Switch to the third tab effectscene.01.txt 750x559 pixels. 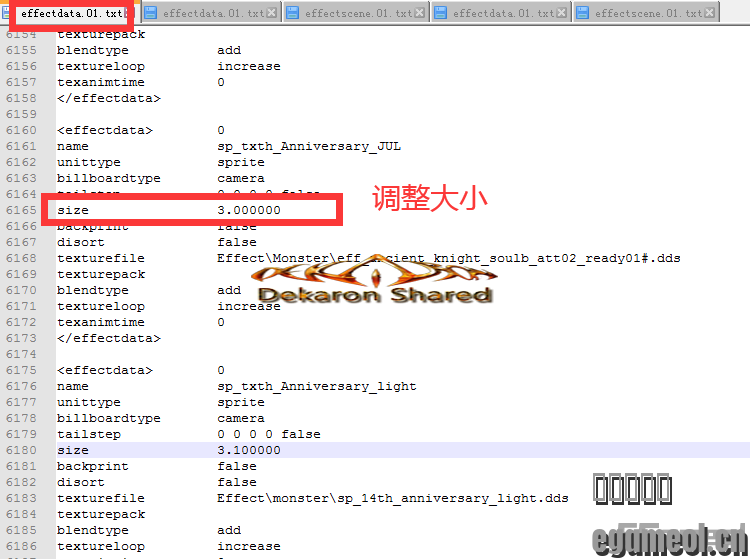(358, 14)
